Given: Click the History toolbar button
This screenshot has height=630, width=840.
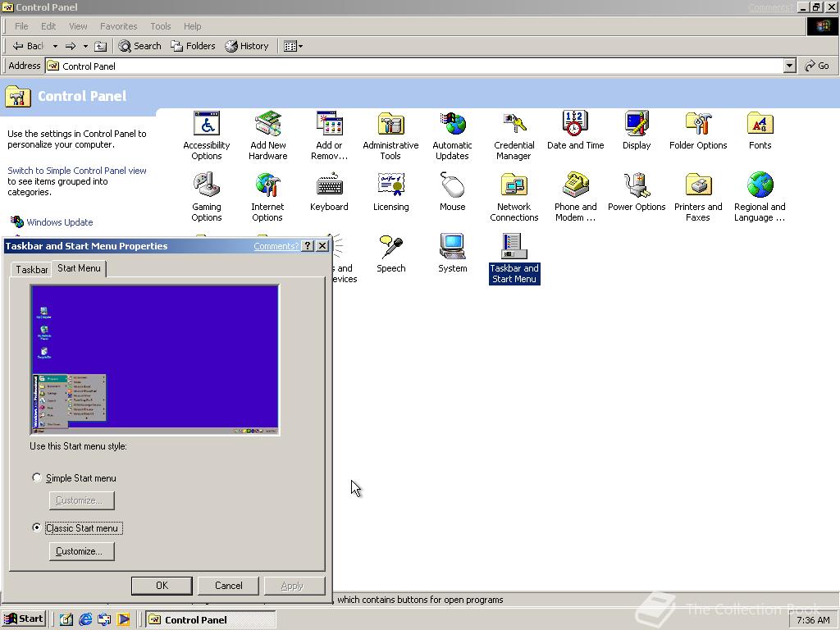Looking at the screenshot, I should [247, 46].
